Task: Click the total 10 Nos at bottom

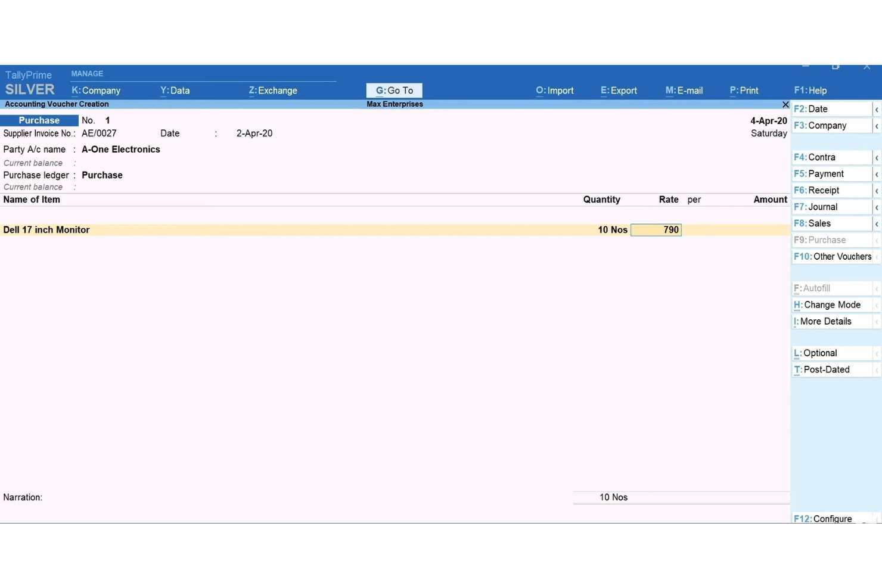Action: click(x=613, y=497)
